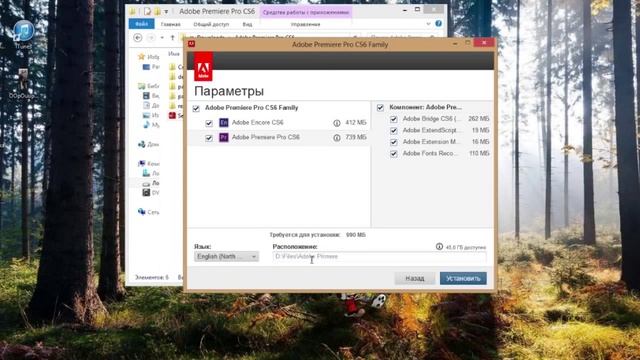Switch to Главная ribbon tab
640x360 pixels.
pyautogui.click(x=171, y=24)
